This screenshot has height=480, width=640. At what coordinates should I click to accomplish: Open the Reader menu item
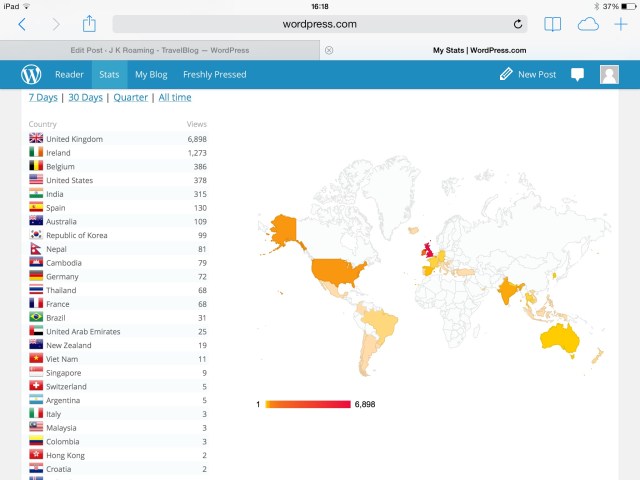69,74
